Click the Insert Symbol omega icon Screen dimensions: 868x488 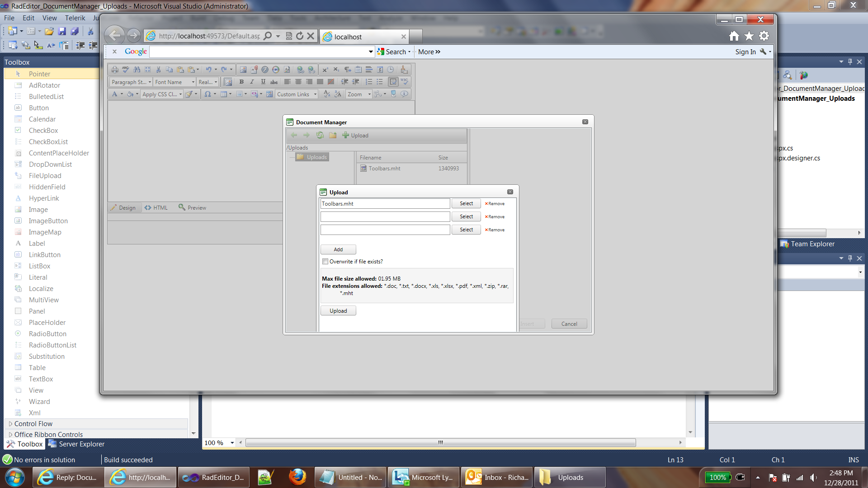[x=208, y=94]
